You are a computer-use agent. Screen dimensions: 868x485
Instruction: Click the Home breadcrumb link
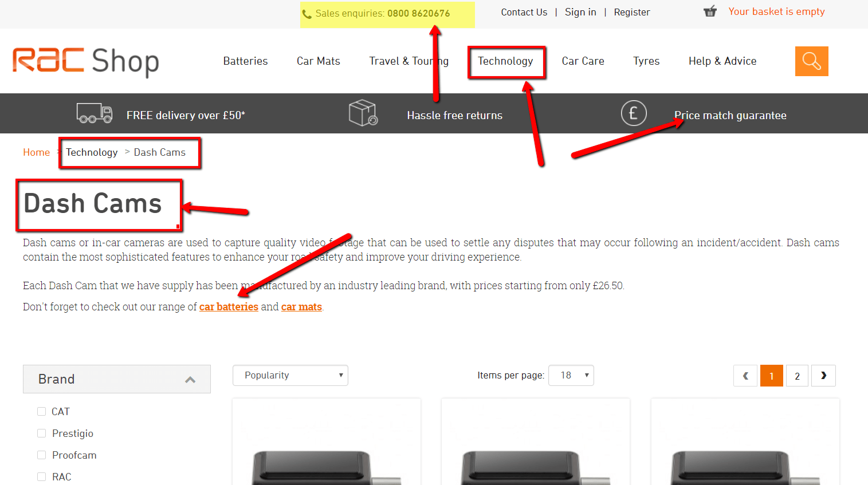tap(36, 152)
